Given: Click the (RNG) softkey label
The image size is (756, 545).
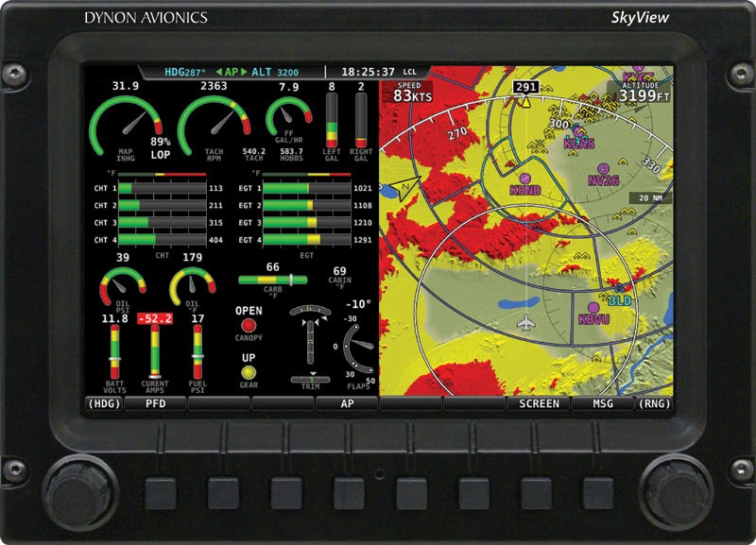Looking at the screenshot, I should pos(654,404).
